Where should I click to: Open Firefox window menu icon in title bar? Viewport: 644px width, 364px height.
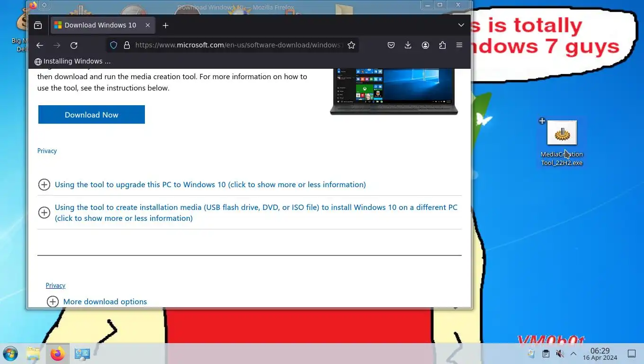pos(33,5)
